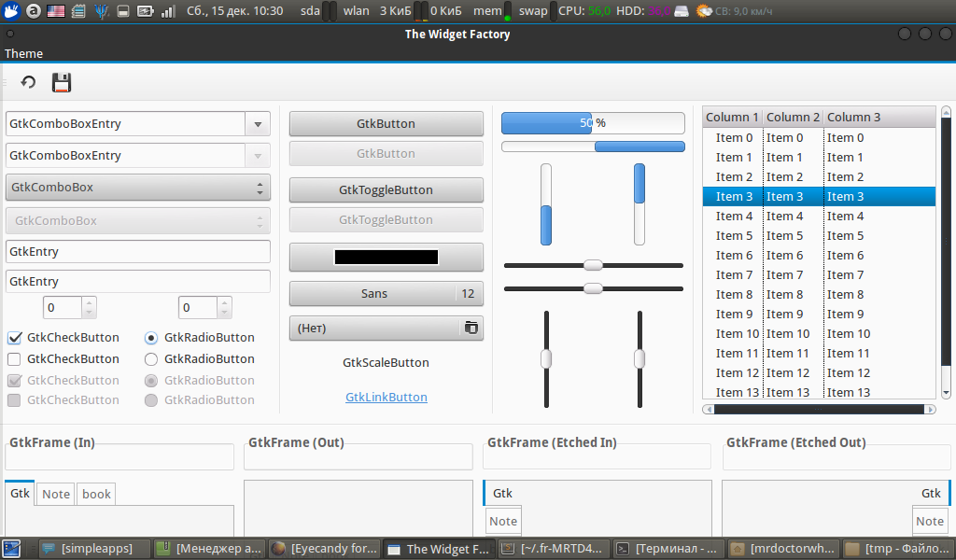Click the lower horizontal slider handle
The height and width of the screenshot is (560, 956).
(593, 288)
